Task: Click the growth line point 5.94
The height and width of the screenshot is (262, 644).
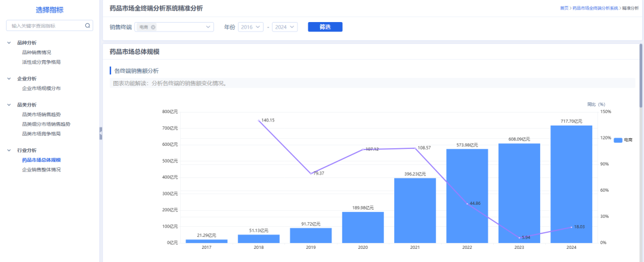Action: tap(519, 238)
